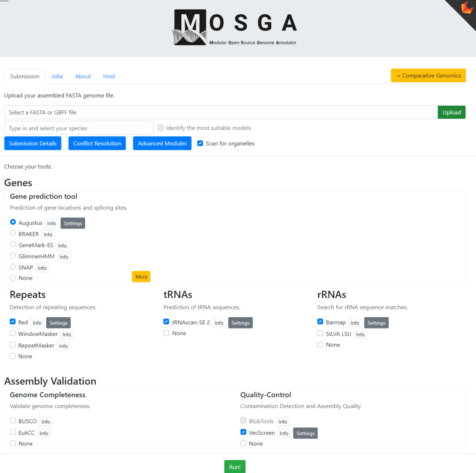Check None under Quality-Control
Screen dimensions: 476x473
point(244,444)
